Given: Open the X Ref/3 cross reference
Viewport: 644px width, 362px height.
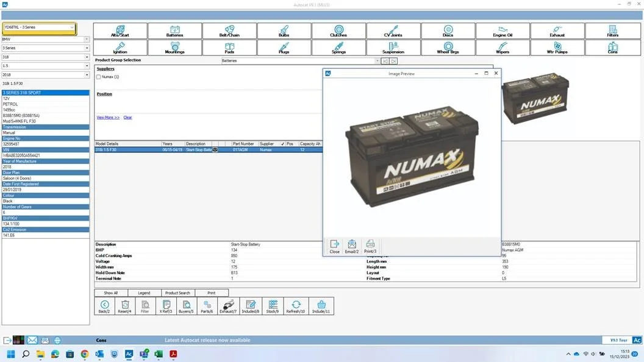Looking at the screenshot, I should tap(166, 306).
